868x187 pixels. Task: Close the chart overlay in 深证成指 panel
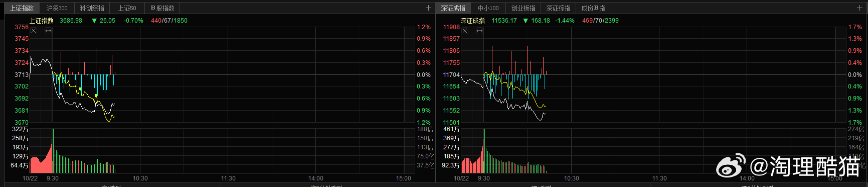(x=465, y=31)
